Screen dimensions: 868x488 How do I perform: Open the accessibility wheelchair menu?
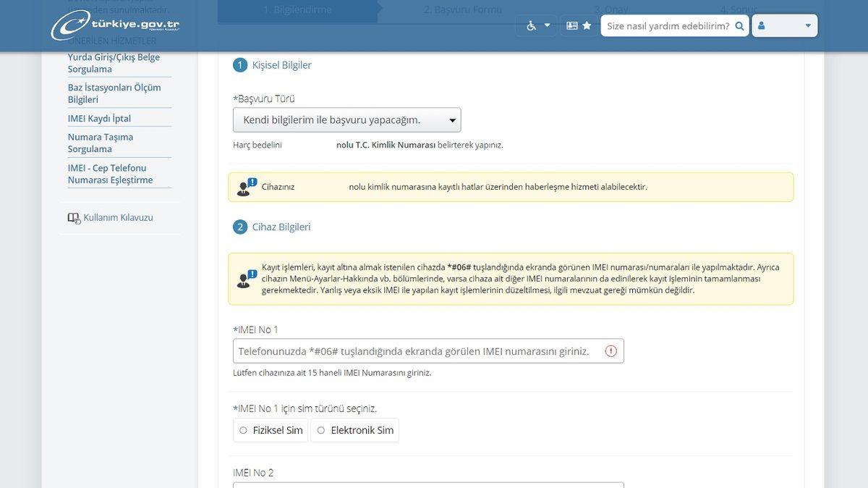pos(531,26)
